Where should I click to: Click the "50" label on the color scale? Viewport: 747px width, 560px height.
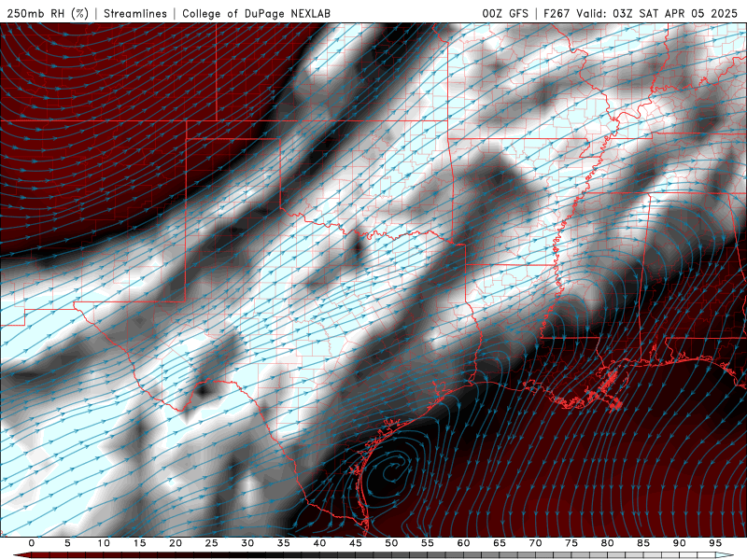(391, 543)
